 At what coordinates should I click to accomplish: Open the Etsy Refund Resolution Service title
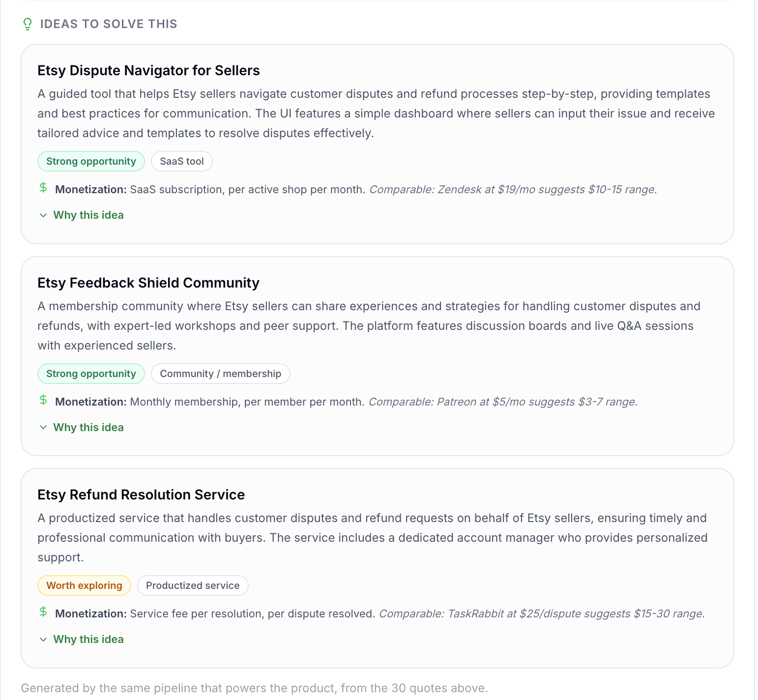tap(141, 495)
